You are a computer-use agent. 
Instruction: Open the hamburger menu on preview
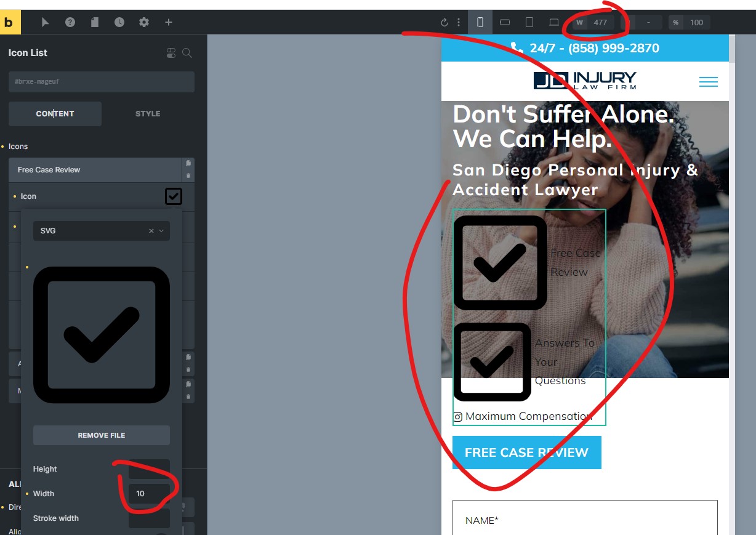pos(709,81)
